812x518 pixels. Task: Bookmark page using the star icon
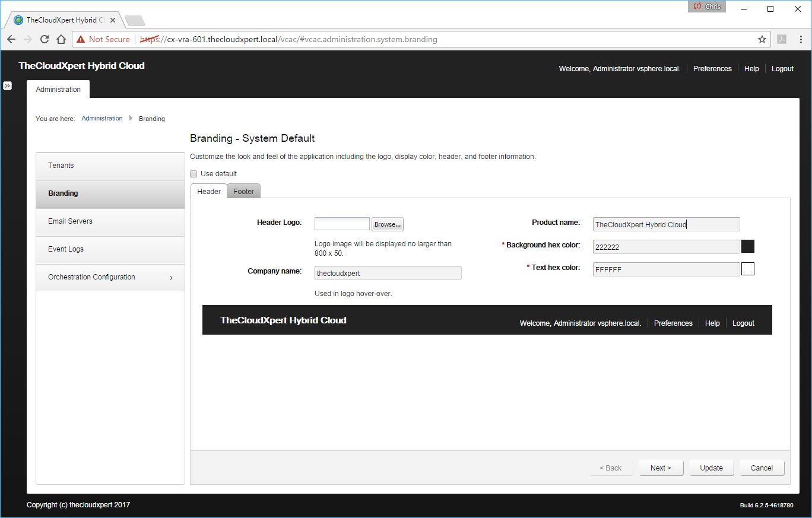coord(762,39)
